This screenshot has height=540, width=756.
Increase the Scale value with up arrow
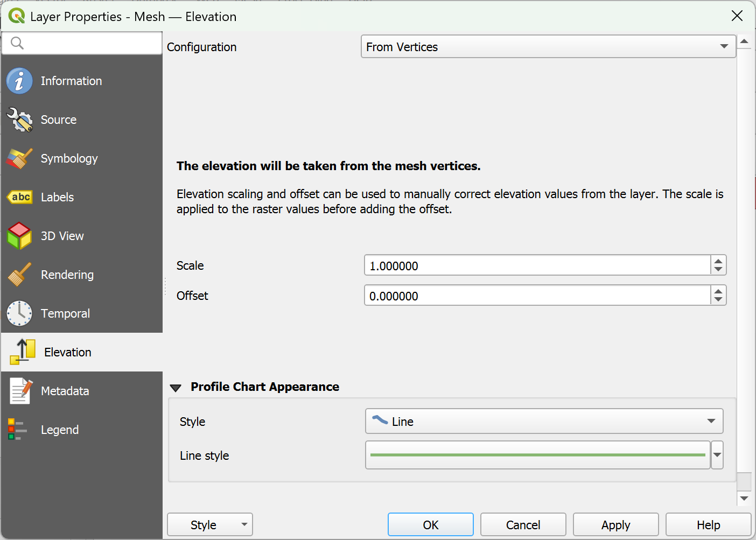point(718,261)
